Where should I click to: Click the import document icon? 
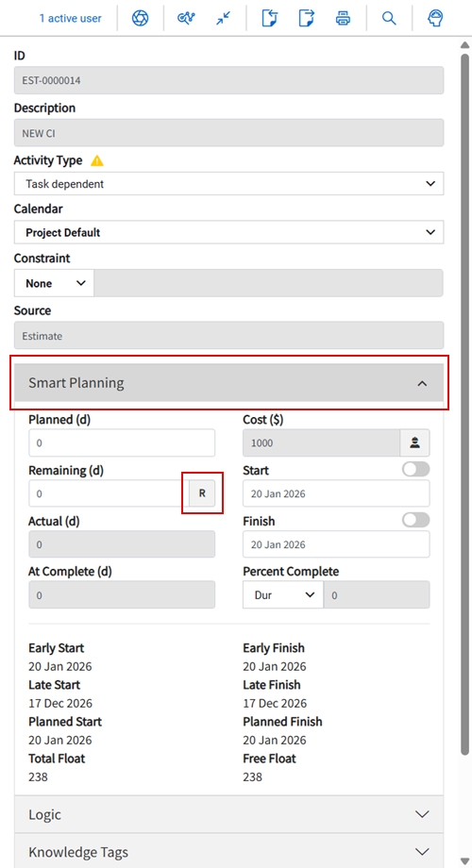click(269, 18)
